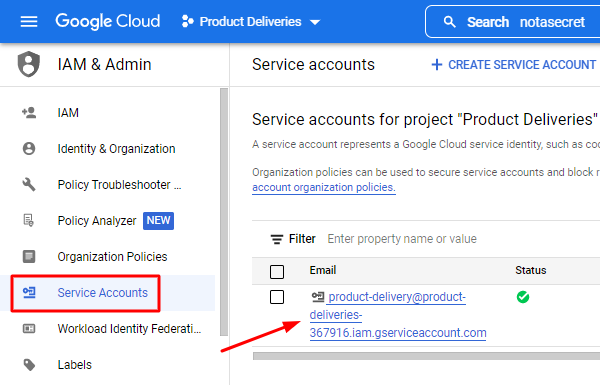
Task: Click the table horizontal scrollbar
Action: coord(426,356)
